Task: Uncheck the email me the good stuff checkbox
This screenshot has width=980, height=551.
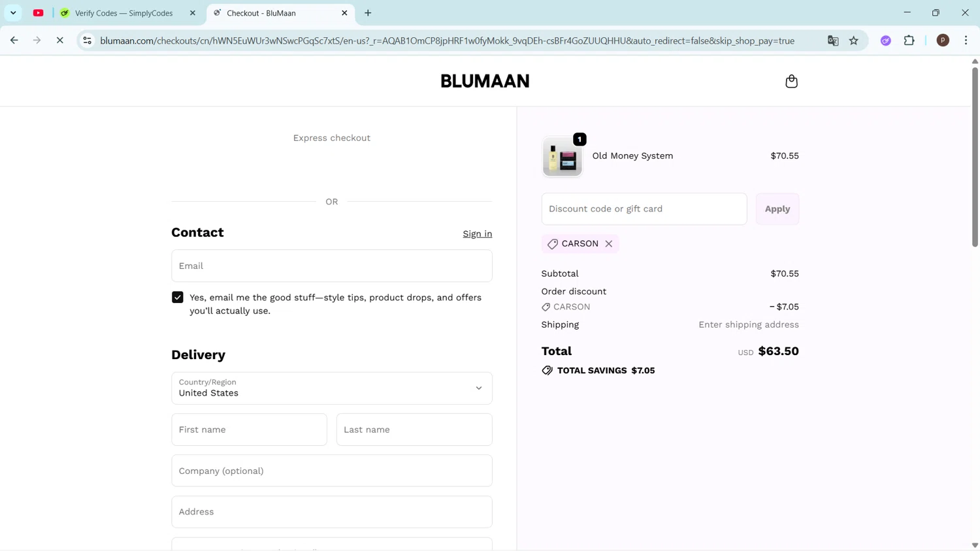Action: tap(178, 297)
